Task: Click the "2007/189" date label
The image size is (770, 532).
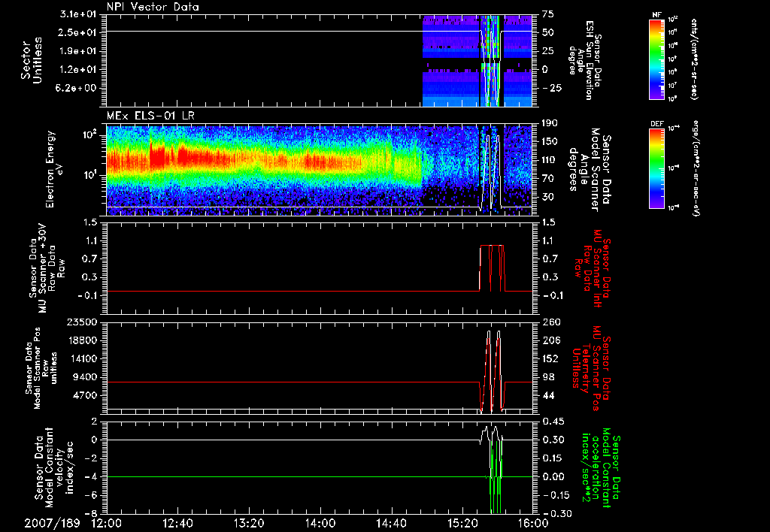Action: click(52, 523)
